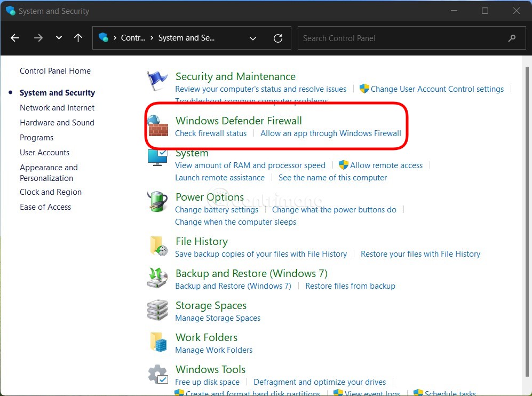This screenshot has width=532, height=396.
Task: Open Windows Tools via the gear icon
Action: point(157,374)
